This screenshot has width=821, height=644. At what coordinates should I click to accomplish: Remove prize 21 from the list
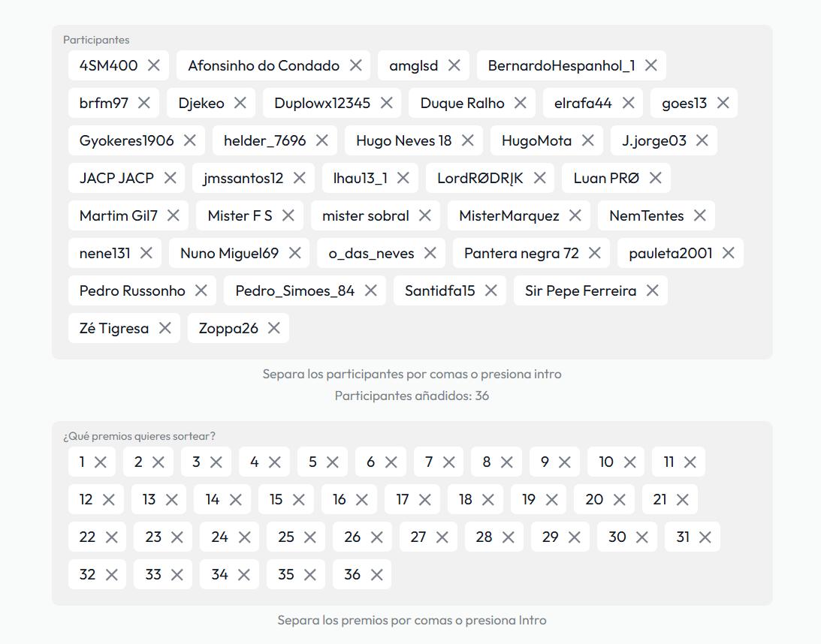[x=682, y=500]
